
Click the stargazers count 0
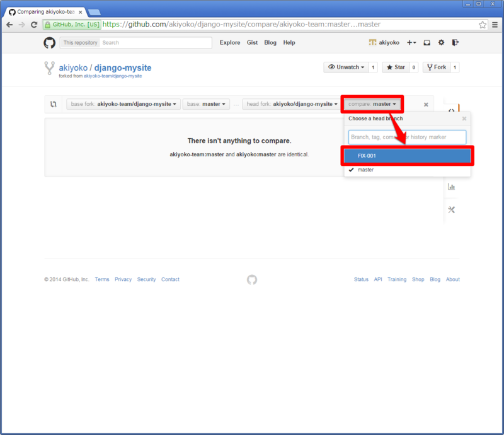pos(414,67)
